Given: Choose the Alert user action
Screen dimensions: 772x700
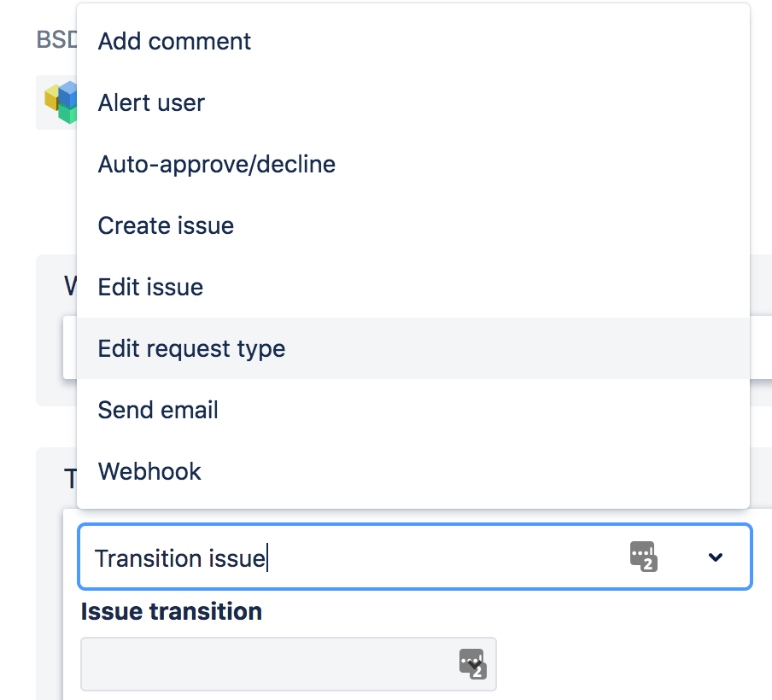Looking at the screenshot, I should pos(413,102).
